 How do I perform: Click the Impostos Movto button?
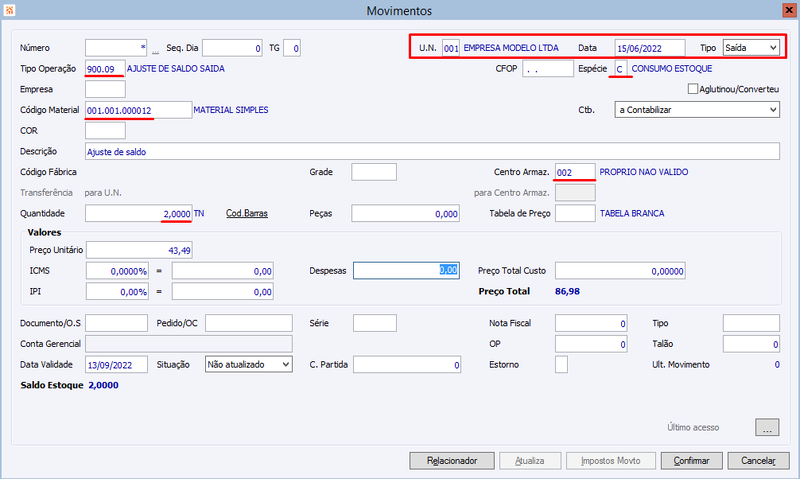tap(611, 461)
